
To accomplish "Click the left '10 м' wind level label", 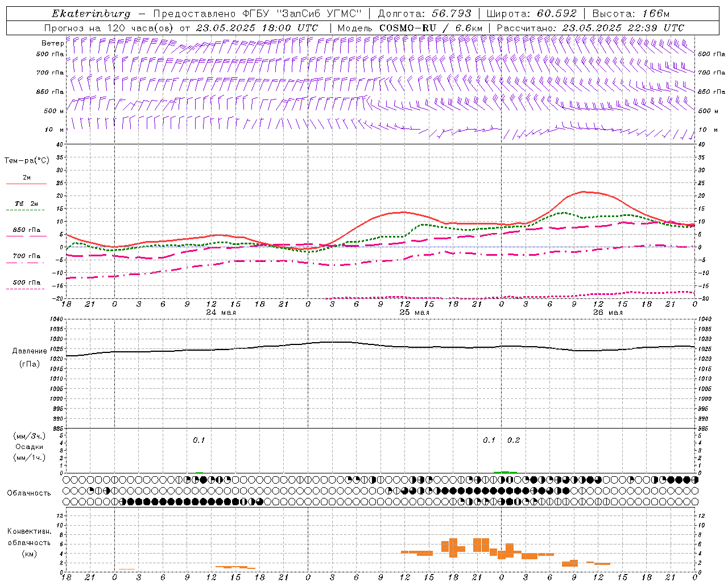I will point(54,130).
